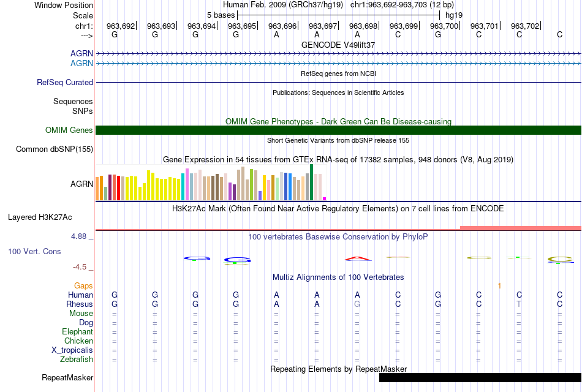Click the Human species label
This screenshot has width=582, height=392.
[x=80, y=295]
